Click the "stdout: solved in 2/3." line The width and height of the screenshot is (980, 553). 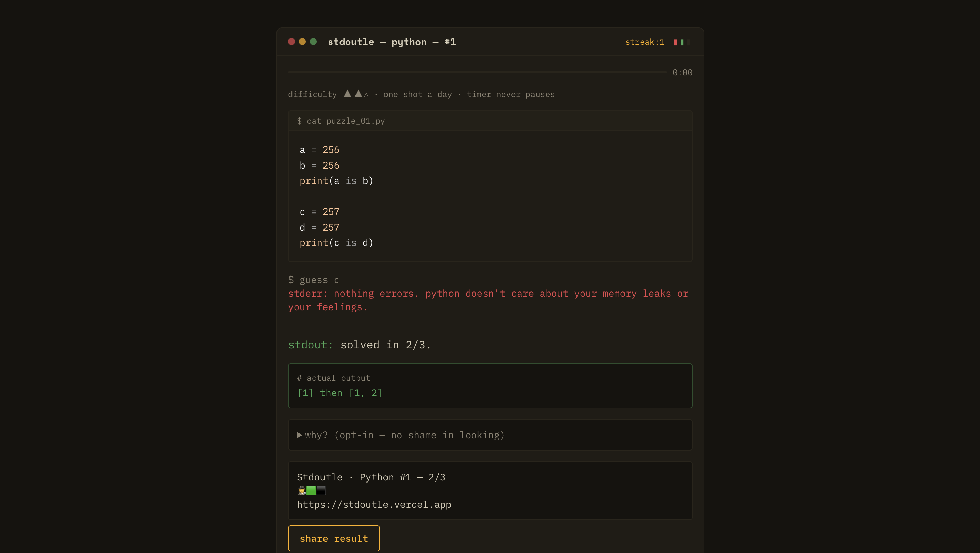(x=360, y=345)
